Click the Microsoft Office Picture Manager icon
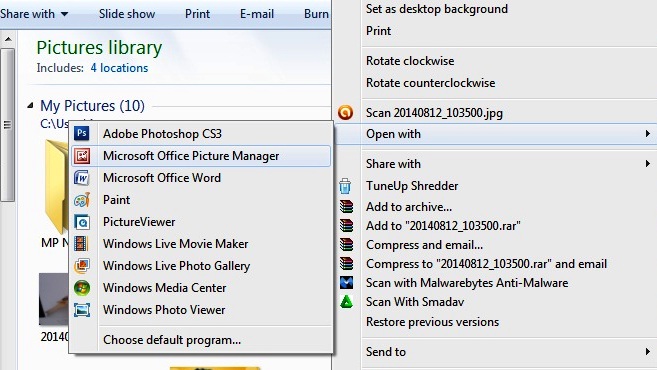Screen dimensions: 657x370 click(x=82, y=156)
